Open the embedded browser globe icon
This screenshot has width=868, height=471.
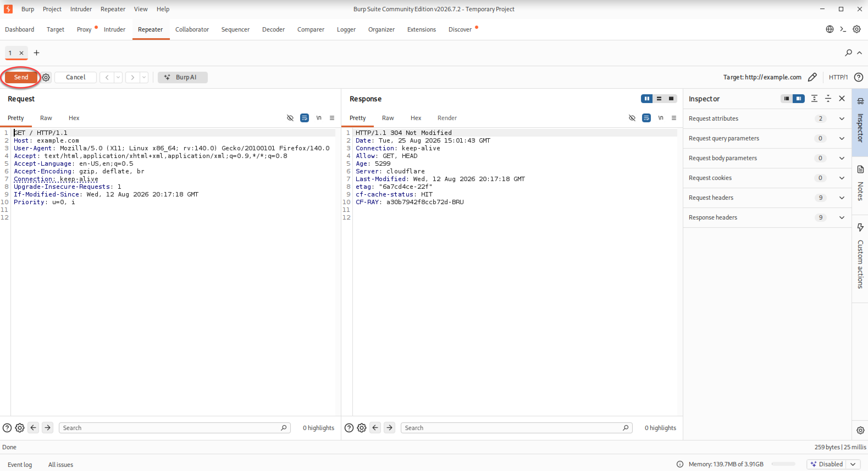(830, 29)
